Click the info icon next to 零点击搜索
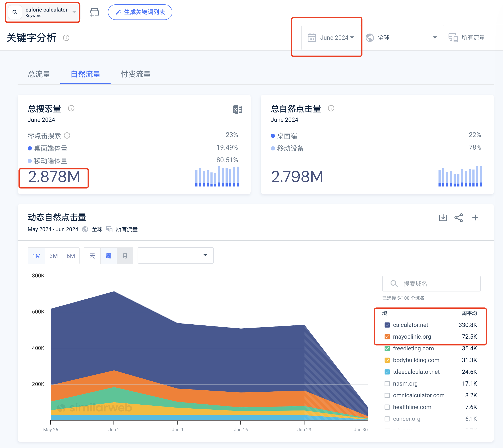Image resolution: width=503 pixels, height=448 pixels. point(67,135)
